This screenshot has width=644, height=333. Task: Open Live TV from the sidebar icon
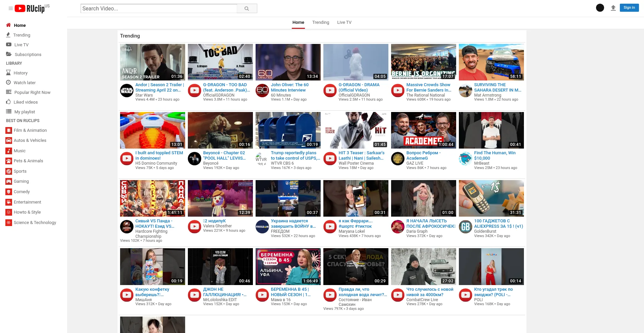(8, 45)
